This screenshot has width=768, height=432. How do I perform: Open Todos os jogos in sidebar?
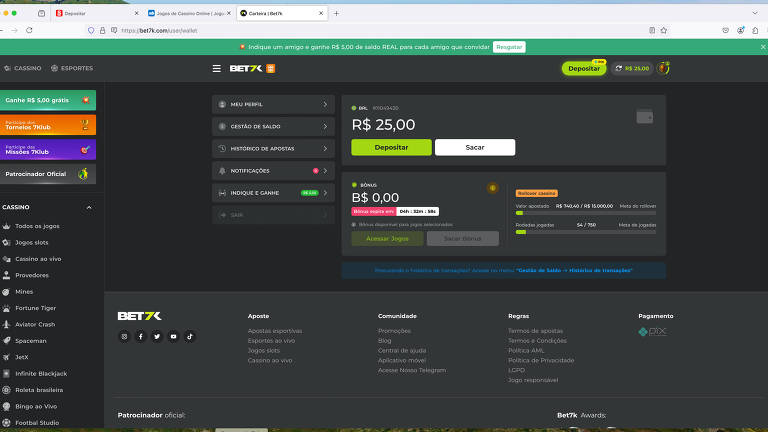[37, 226]
